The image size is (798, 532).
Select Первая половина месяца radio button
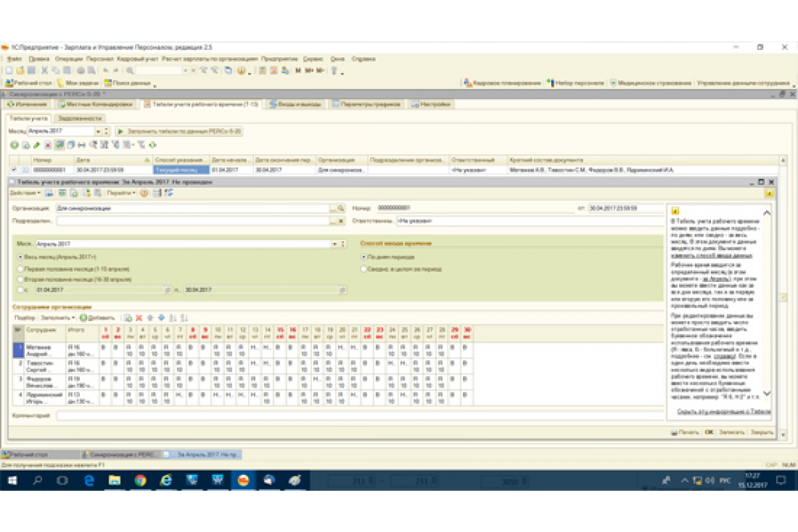click(20, 269)
